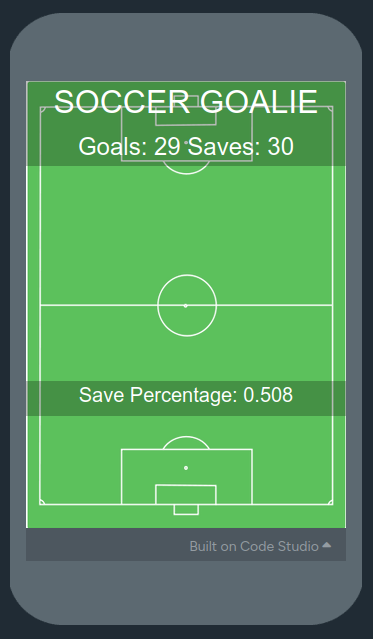
Task: Click the halfway line left of center circle
Action: point(99,305)
